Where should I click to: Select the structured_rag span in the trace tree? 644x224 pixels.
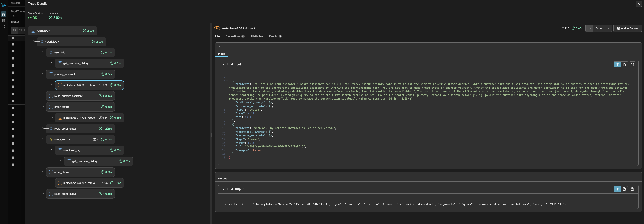click(x=63, y=139)
